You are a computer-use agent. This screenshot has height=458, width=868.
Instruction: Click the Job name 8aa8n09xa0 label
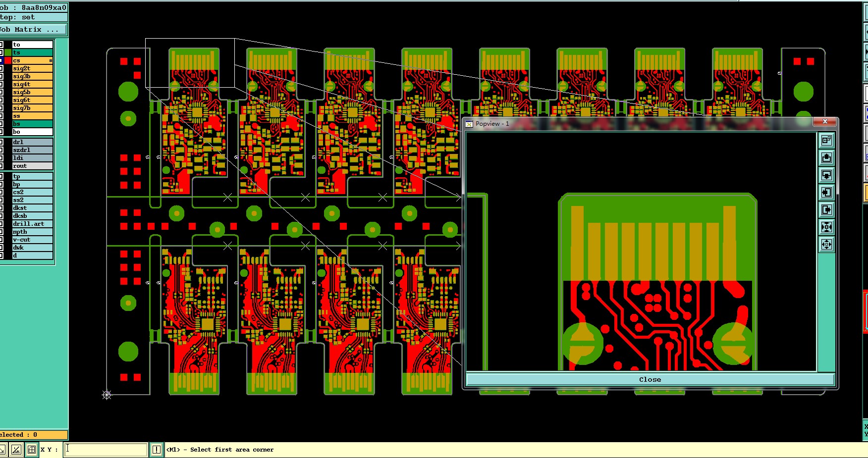tap(33, 7)
